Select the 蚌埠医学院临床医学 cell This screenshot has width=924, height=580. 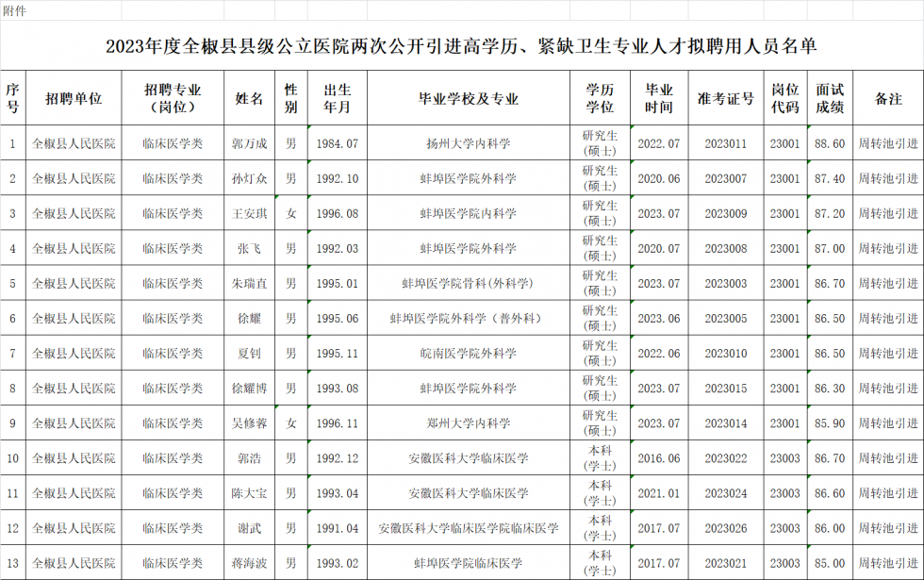coord(469,563)
